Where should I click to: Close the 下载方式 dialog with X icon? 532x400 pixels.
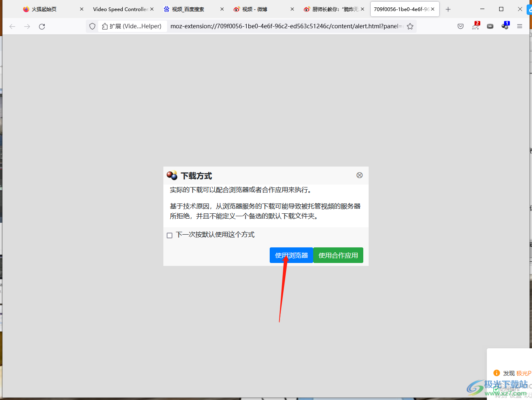(x=360, y=175)
